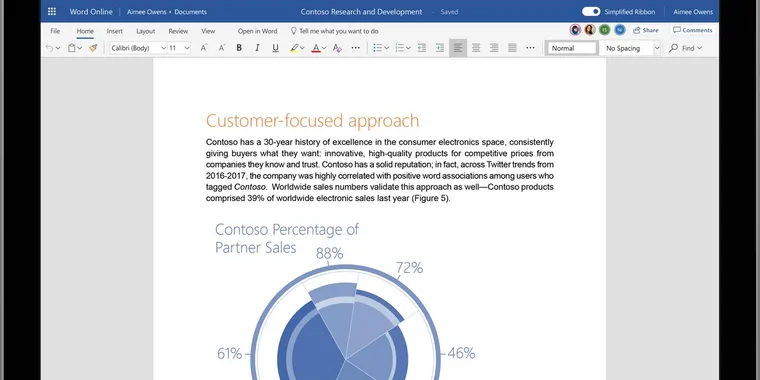Click Grow Font icon
The width and height of the screenshot is (760, 380).
[204, 48]
